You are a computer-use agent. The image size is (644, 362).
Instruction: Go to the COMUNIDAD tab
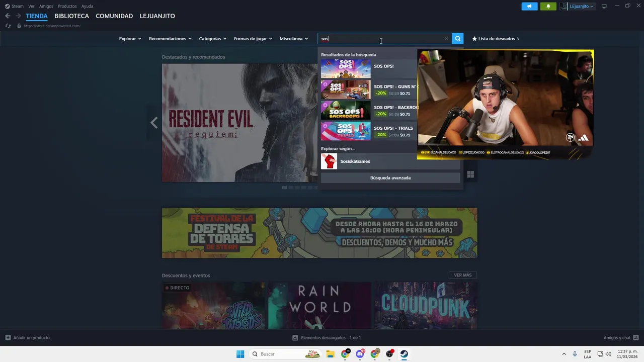pyautogui.click(x=114, y=16)
